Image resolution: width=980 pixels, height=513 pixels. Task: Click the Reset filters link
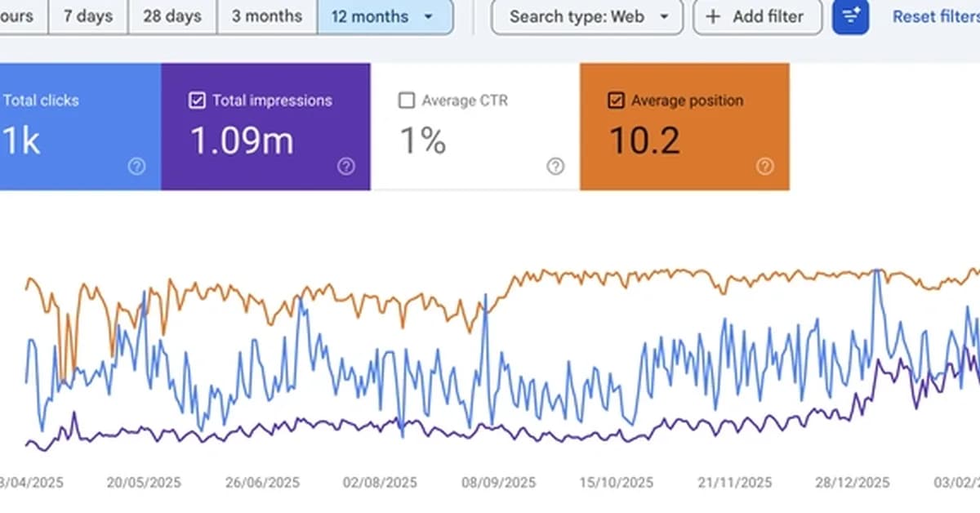pos(933,16)
